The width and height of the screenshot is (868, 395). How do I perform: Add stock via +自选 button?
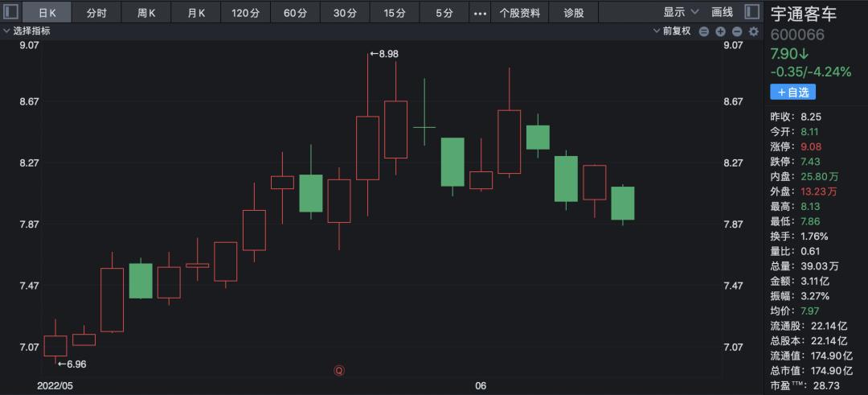click(792, 92)
